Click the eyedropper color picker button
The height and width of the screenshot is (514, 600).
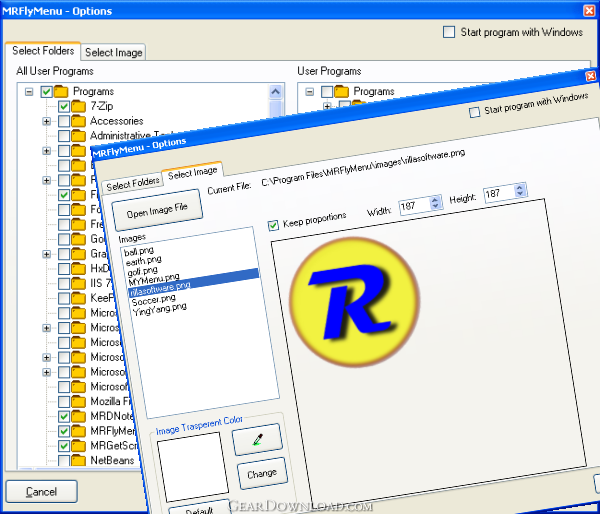pos(257,439)
